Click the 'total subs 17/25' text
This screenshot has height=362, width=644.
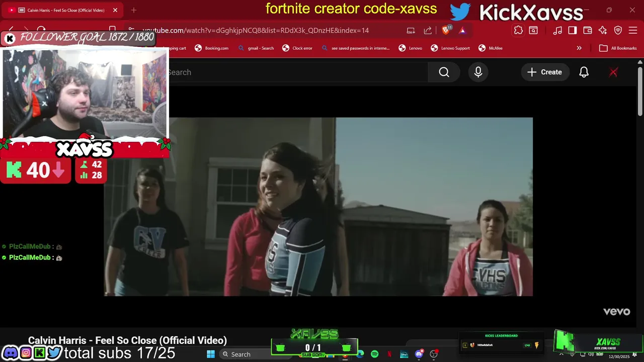tap(120, 353)
